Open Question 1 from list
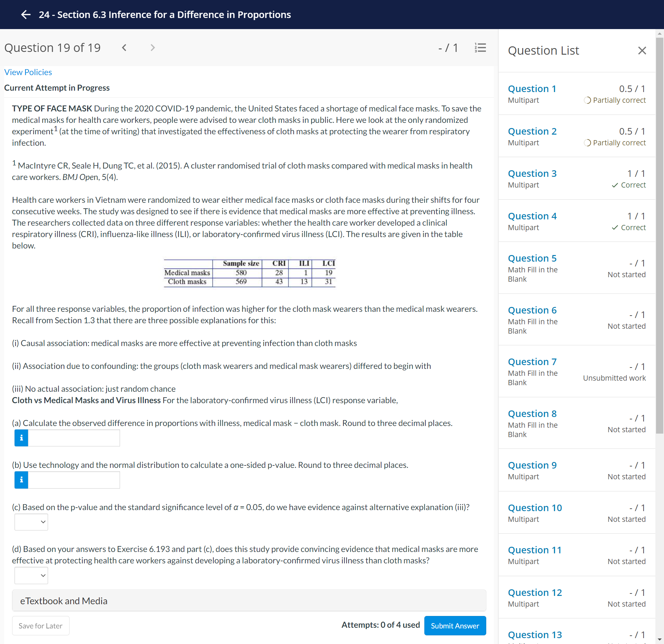Screen dimensions: 664x644 coord(532,89)
